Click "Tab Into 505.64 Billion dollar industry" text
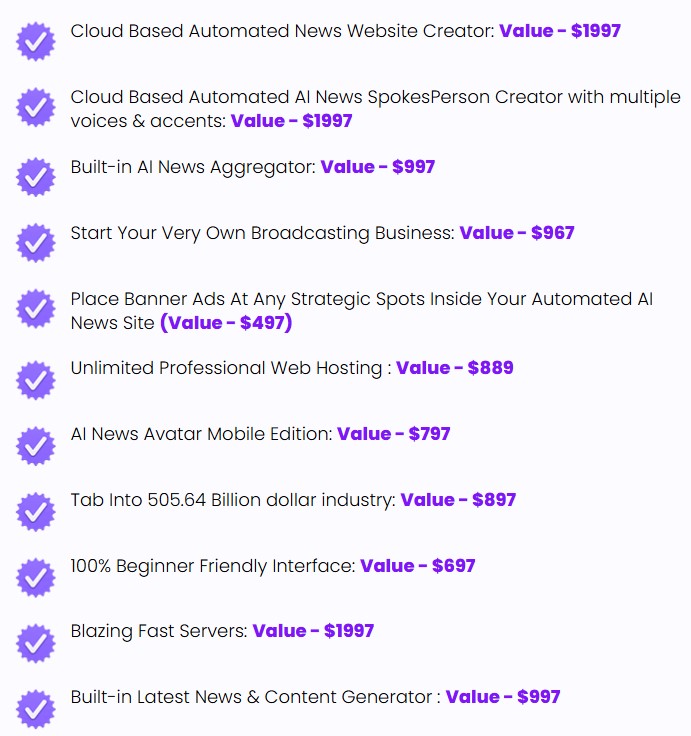 [x=233, y=500]
